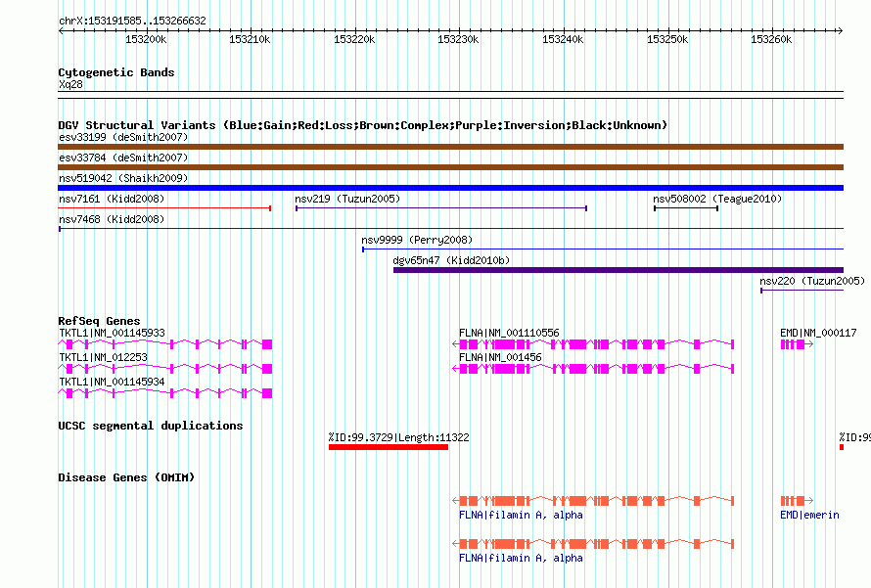Select the dgv65n47 (Kidd2010b) purple bar
Viewport: 871px width, 588px height.
[619, 270]
